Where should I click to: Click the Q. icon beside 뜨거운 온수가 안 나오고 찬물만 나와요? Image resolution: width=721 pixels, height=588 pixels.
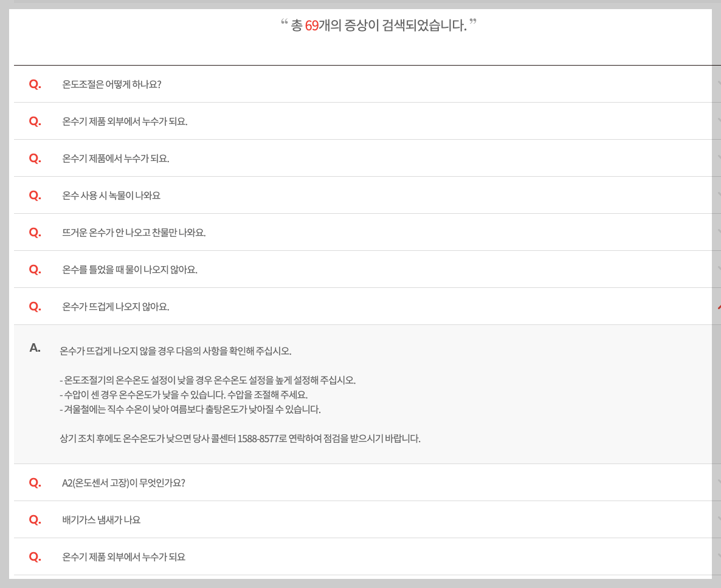point(35,232)
